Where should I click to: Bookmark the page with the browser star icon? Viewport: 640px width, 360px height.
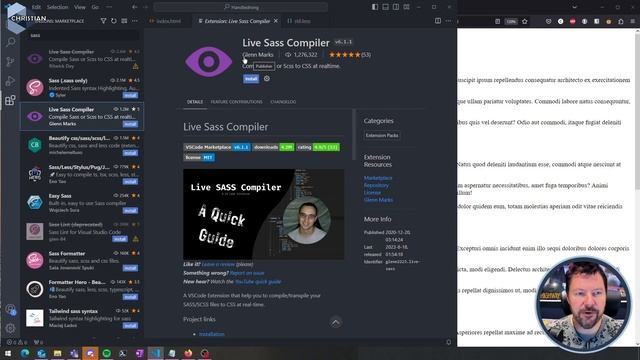pyautogui.click(x=525, y=21)
